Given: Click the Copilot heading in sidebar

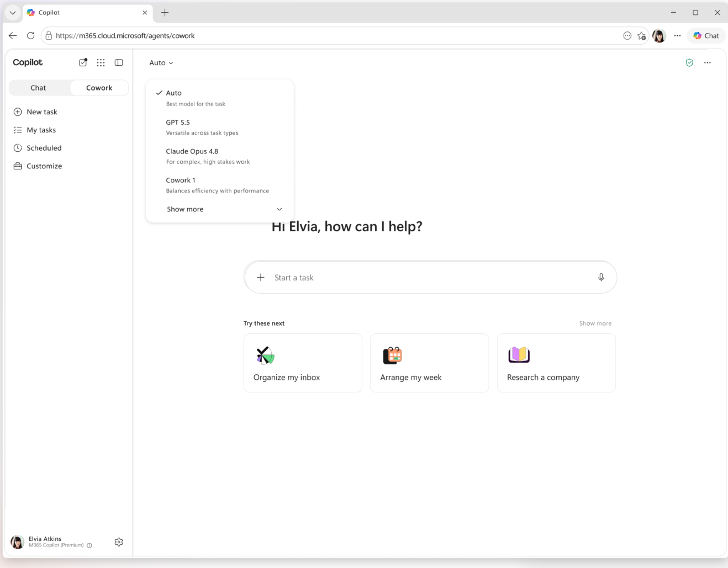Looking at the screenshot, I should pos(28,62).
